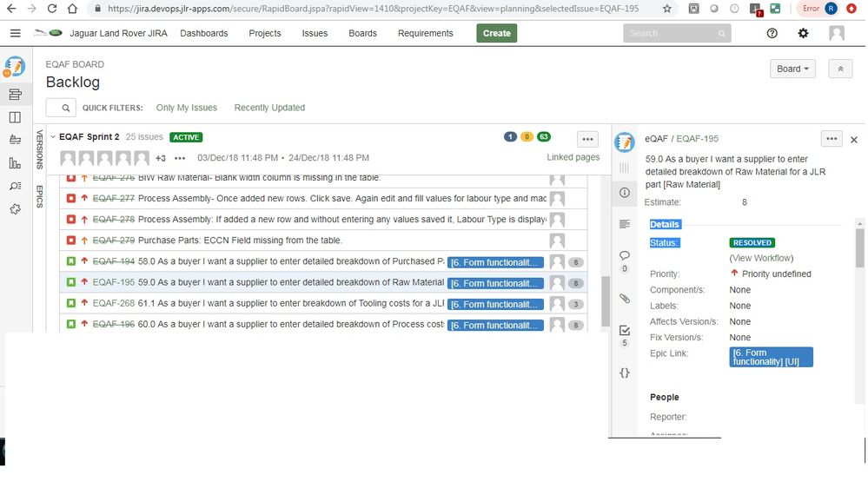Select row EQAF-279 Purchase Parts ECCN Field

(x=323, y=241)
